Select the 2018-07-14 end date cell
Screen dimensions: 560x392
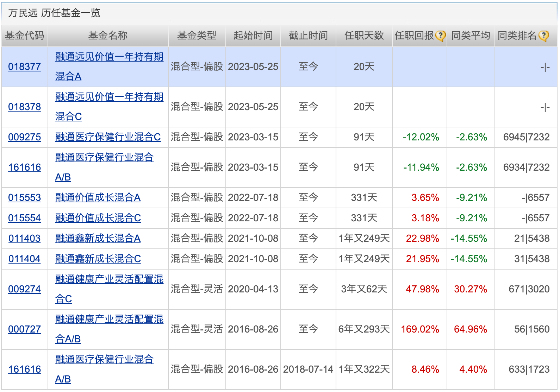tap(309, 369)
